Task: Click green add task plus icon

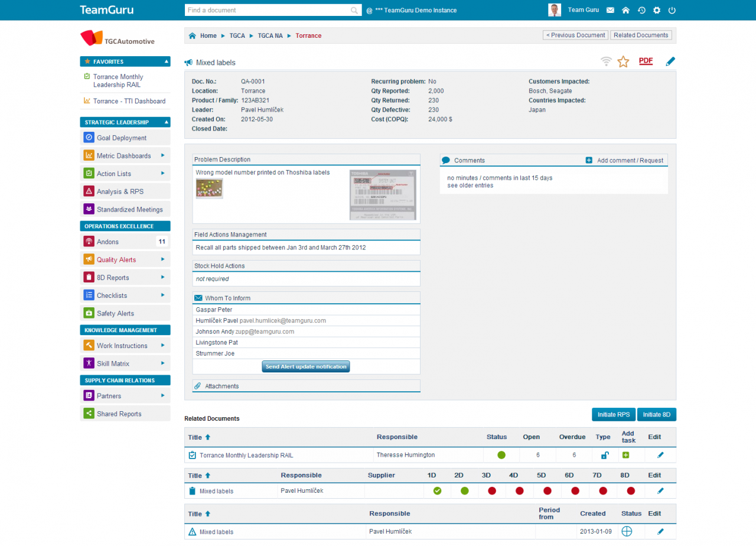Action: (625, 455)
